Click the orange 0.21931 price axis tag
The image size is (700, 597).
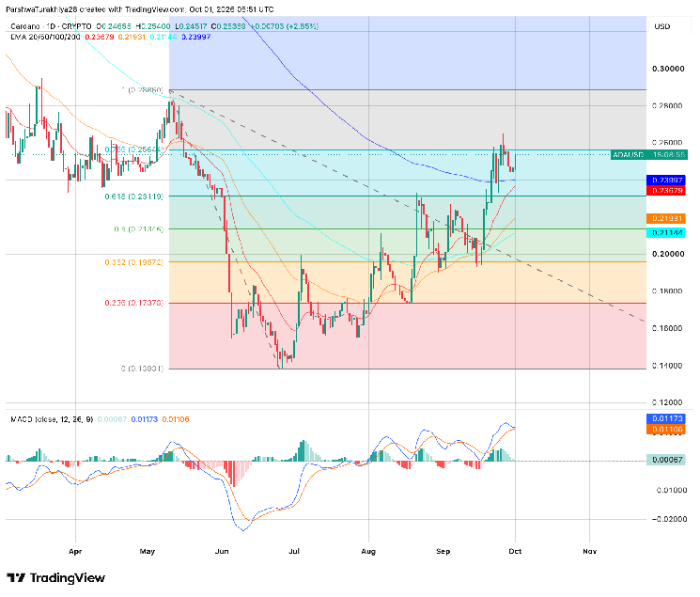pyautogui.click(x=666, y=218)
